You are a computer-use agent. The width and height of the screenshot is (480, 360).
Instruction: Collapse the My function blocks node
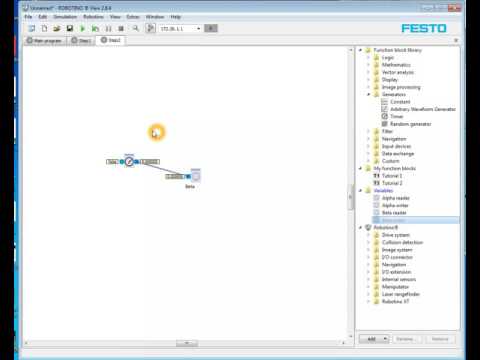[x=360, y=168]
